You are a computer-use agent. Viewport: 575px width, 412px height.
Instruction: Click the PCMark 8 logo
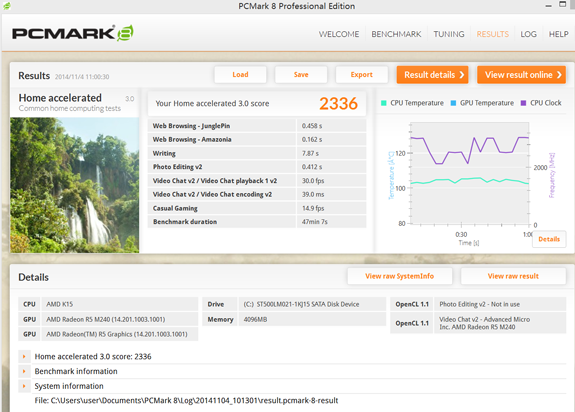pyautogui.click(x=73, y=33)
